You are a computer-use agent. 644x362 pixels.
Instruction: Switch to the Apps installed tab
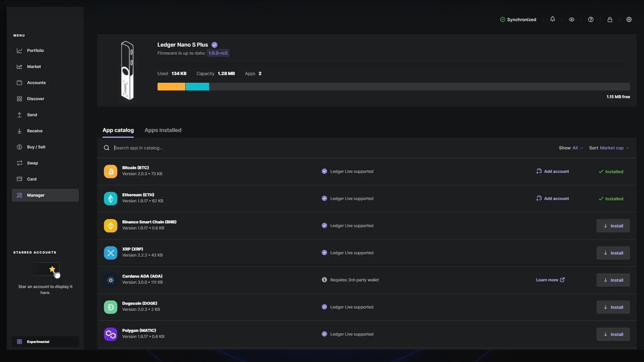point(163,130)
